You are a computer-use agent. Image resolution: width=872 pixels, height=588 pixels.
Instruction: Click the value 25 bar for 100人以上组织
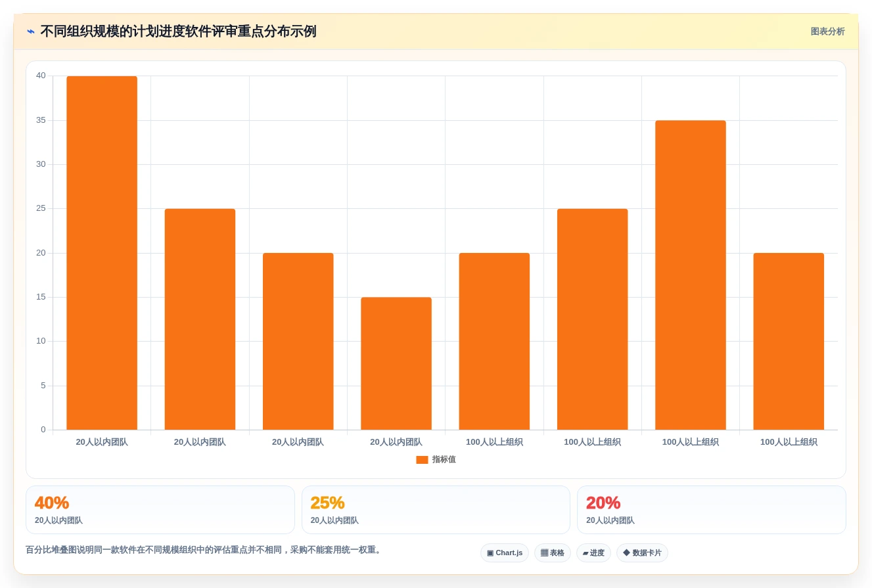[x=593, y=319]
